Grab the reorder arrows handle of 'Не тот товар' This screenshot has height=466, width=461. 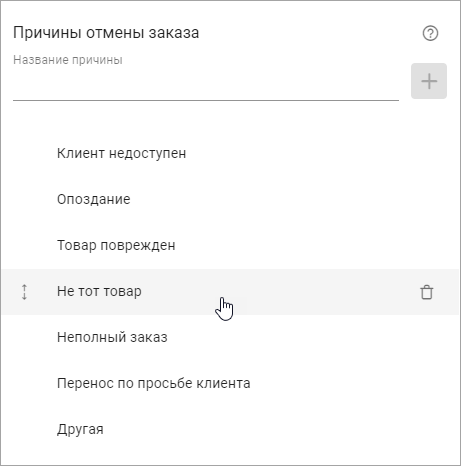click(24, 292)
